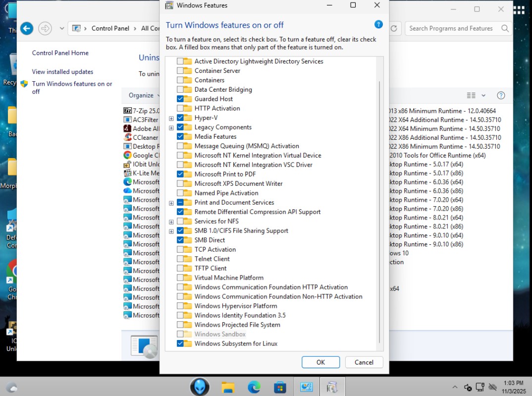Click the Microsoft Store taskbar icon
Viewport: 532px width, 396px height.
(x=280, y=387)
